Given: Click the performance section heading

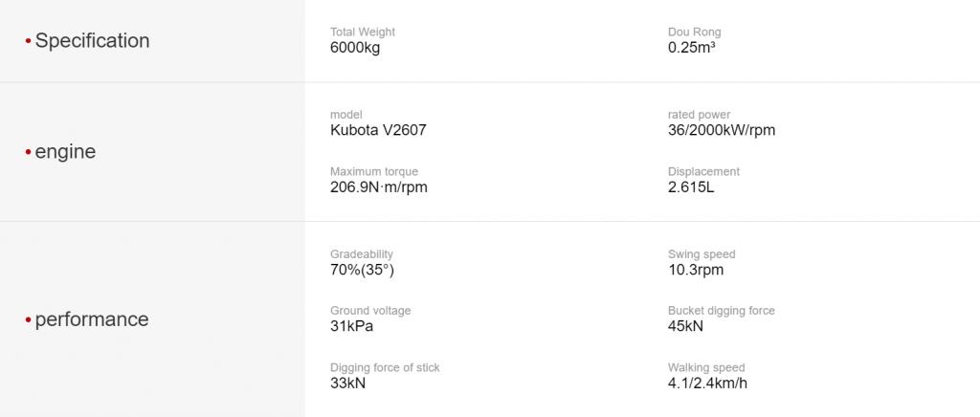Looking at the screenshot, I should pyautogui.click(x=92, y=319).
